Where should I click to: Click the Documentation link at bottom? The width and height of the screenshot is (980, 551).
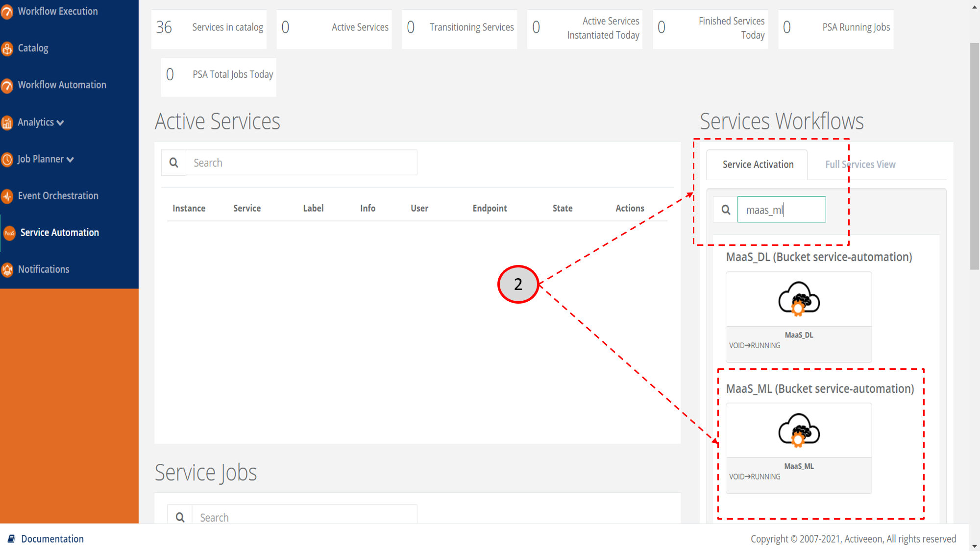click(x=52, y=539)
